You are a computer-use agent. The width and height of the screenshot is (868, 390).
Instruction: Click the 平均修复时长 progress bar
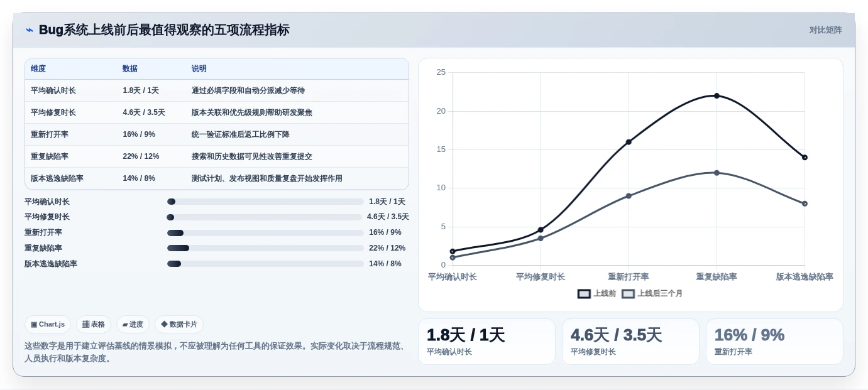265,217
